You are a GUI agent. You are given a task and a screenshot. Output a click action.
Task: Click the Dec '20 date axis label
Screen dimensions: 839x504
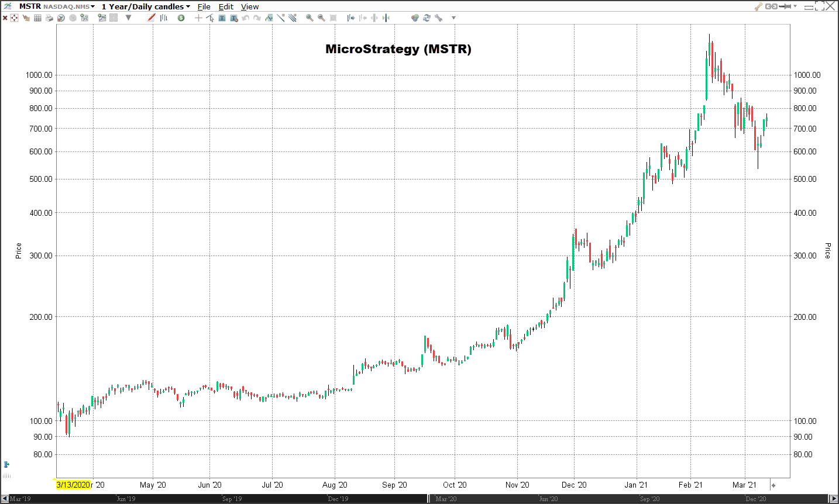click(x=574, y=485)
